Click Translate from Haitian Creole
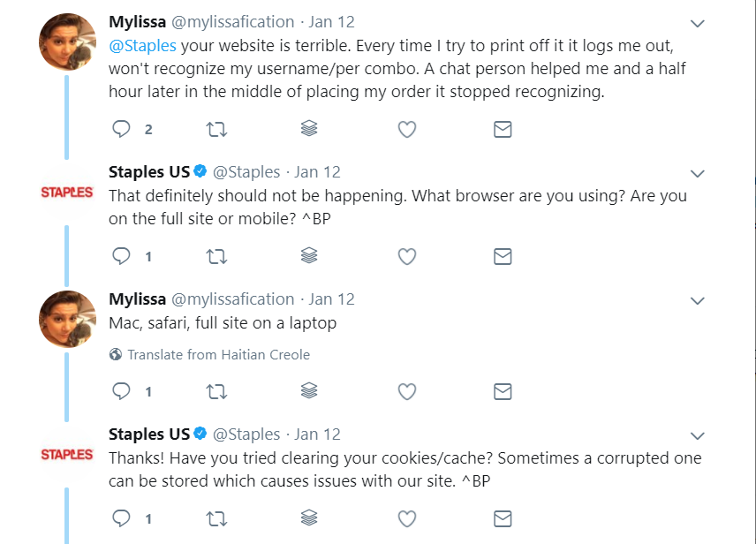756x544 pixels. [x=218, y=354]
